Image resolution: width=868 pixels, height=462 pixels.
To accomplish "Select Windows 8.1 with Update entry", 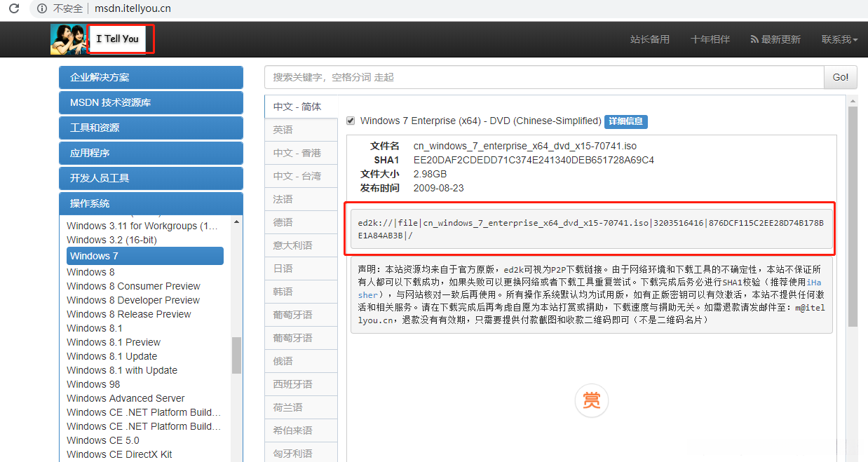I will pos(122,370).
